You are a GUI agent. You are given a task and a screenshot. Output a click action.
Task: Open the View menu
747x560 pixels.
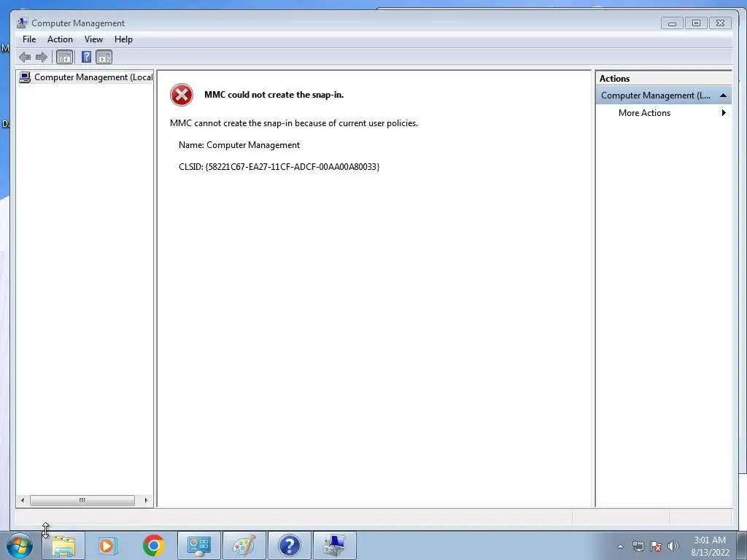click(x=93, y=39)
